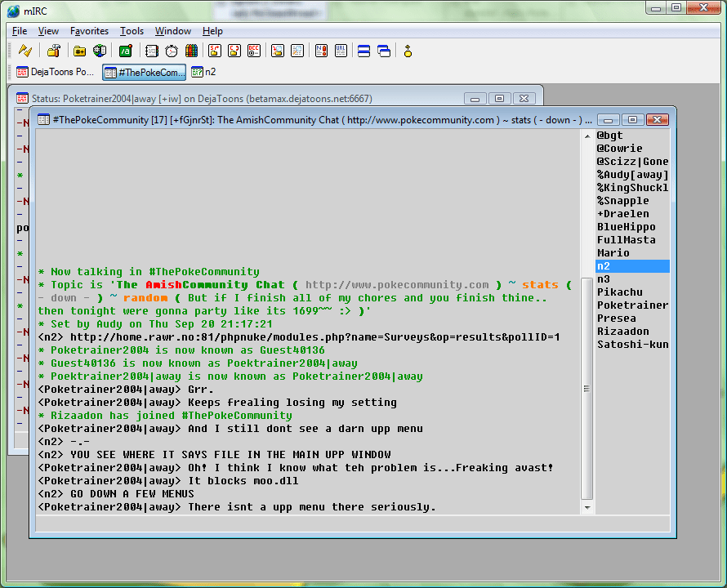Viewport: 727px width, 588px height.
Task: Click the #ThePokeCommunity channel window title icon
Action: (43, 119)
